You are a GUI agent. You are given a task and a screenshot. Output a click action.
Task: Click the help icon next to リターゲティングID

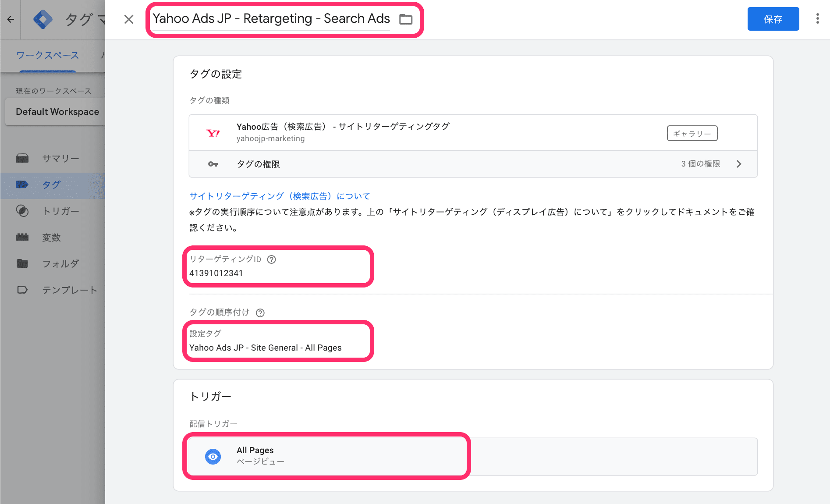pyautogui.click(x=272, y=259)
